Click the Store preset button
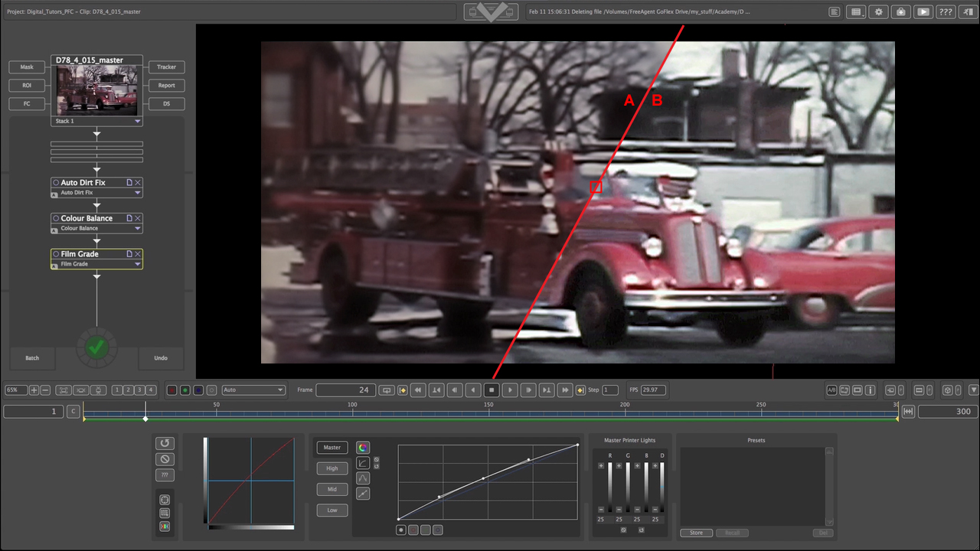 click(696, 533)
